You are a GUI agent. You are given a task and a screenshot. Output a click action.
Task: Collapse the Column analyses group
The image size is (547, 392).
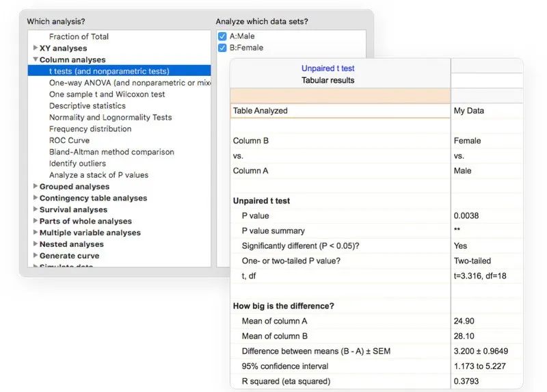(x=36, y=60)
